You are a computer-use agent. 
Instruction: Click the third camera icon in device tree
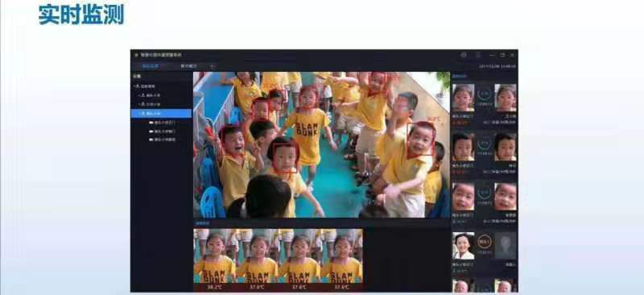(x=151, y=140)
